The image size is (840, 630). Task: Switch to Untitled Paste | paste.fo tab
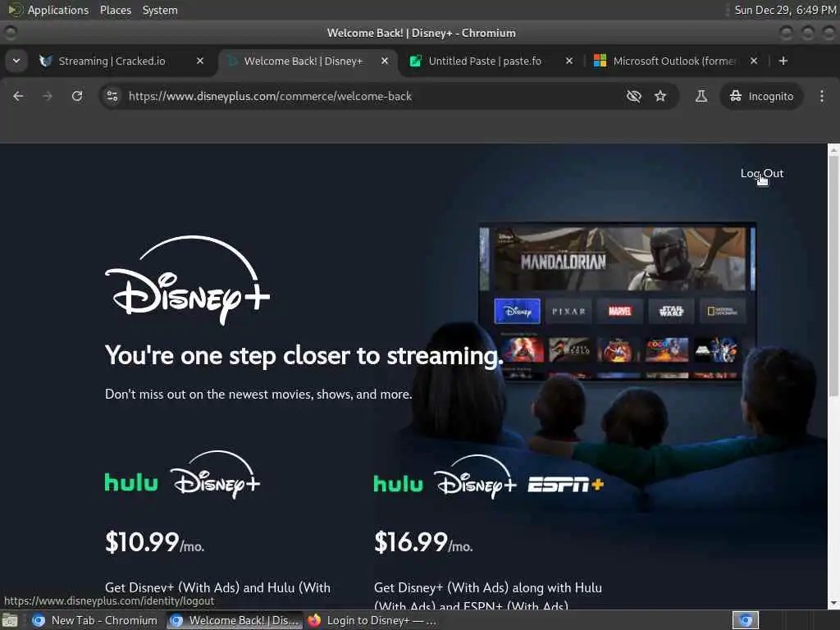coord(484,61)
